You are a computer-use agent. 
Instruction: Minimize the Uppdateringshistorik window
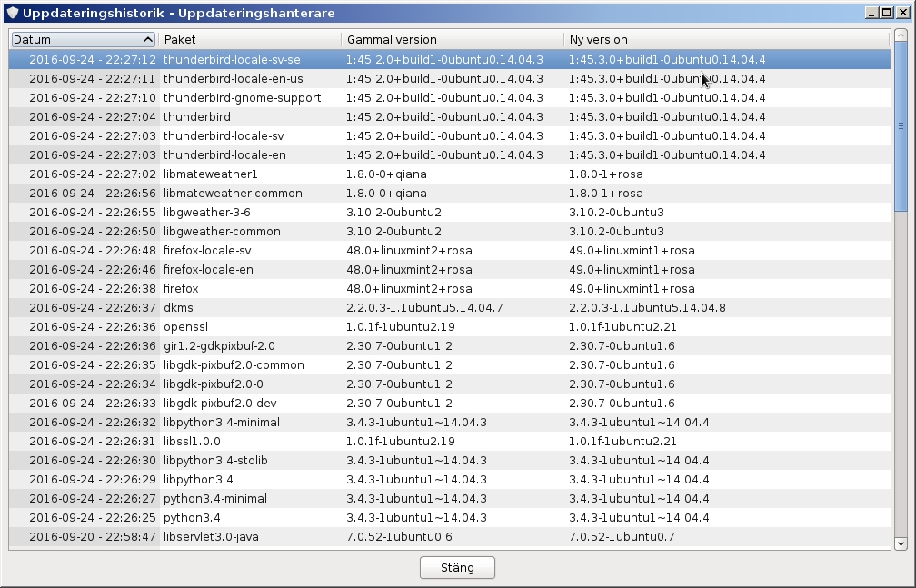coord(871,13)
